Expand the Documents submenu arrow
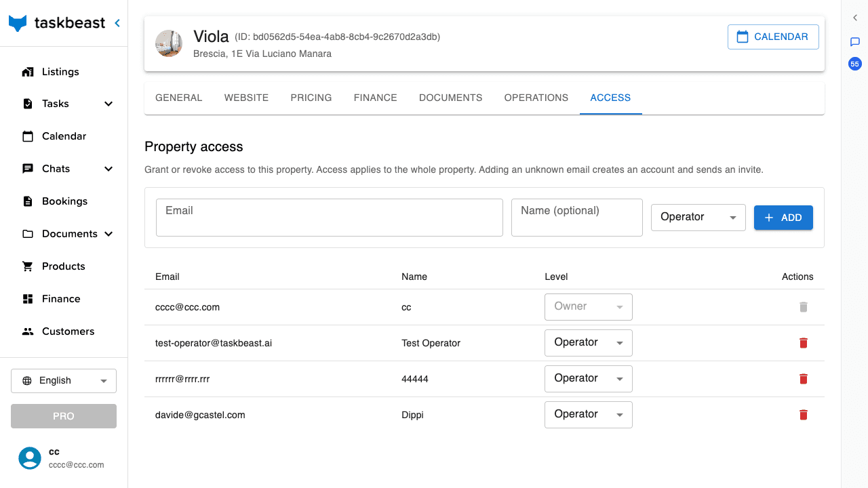 click(x=108, y=234)
